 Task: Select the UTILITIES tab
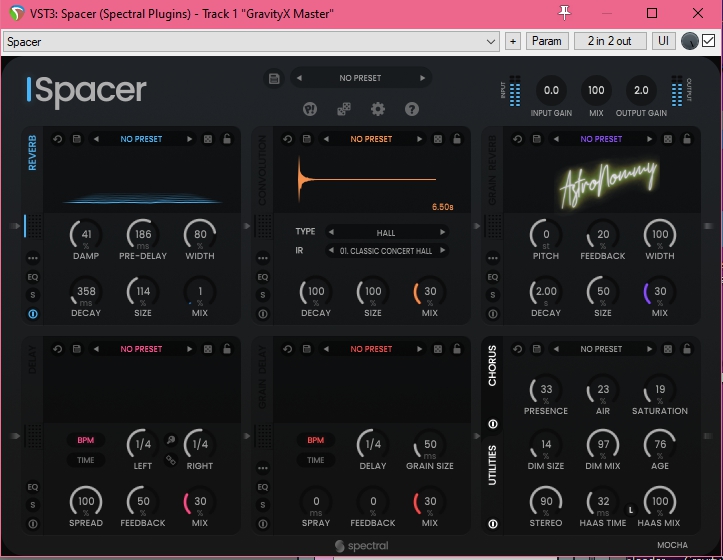(492, 465)
